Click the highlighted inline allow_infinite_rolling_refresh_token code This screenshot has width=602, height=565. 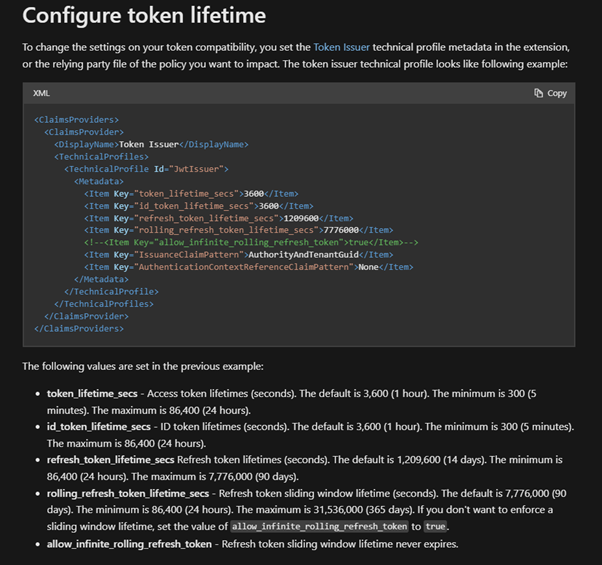coord(318,527)
